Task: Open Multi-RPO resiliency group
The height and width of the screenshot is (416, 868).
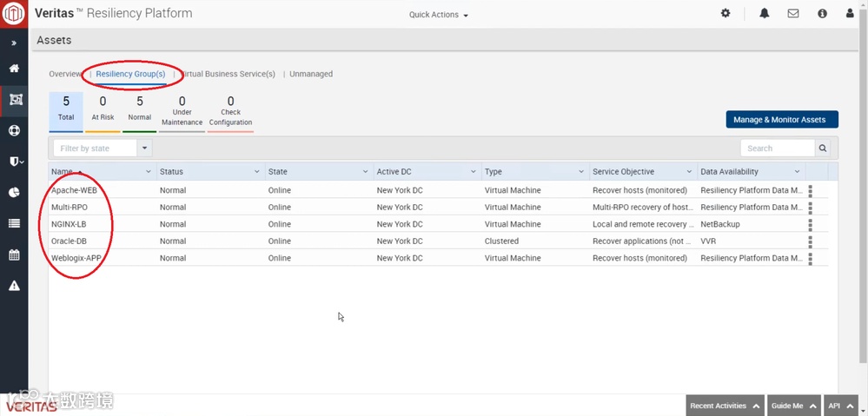Action: tap(70, 208)
